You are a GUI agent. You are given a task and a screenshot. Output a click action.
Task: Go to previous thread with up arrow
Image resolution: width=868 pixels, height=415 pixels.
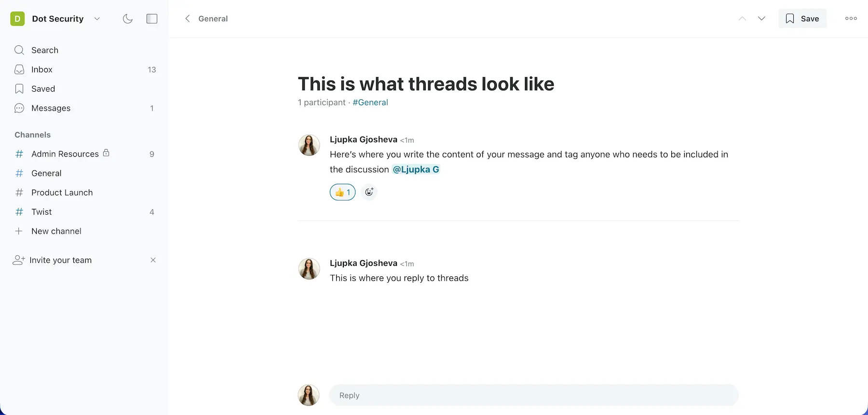742,19
